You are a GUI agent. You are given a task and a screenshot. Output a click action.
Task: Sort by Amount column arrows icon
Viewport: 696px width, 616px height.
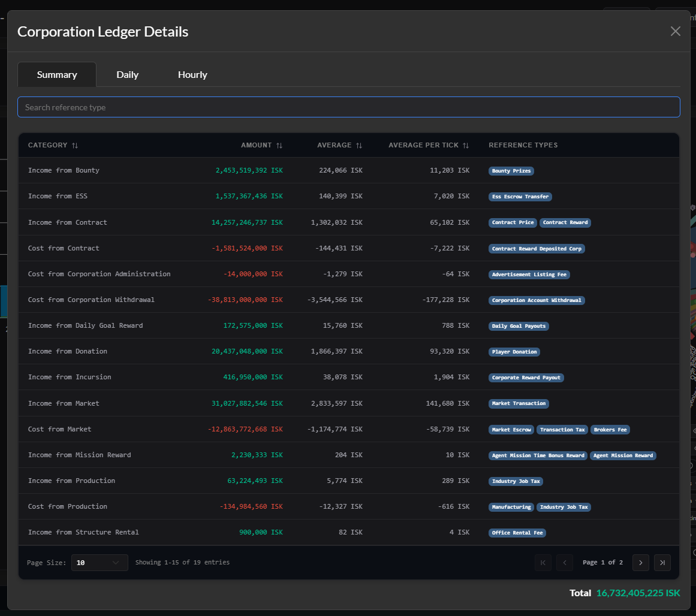pos(279,146)
